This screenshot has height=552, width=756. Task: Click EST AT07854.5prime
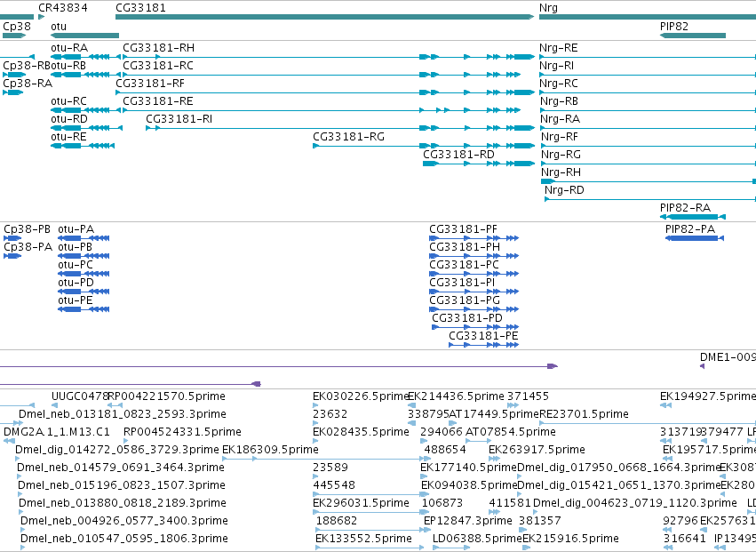pos(511,432)
